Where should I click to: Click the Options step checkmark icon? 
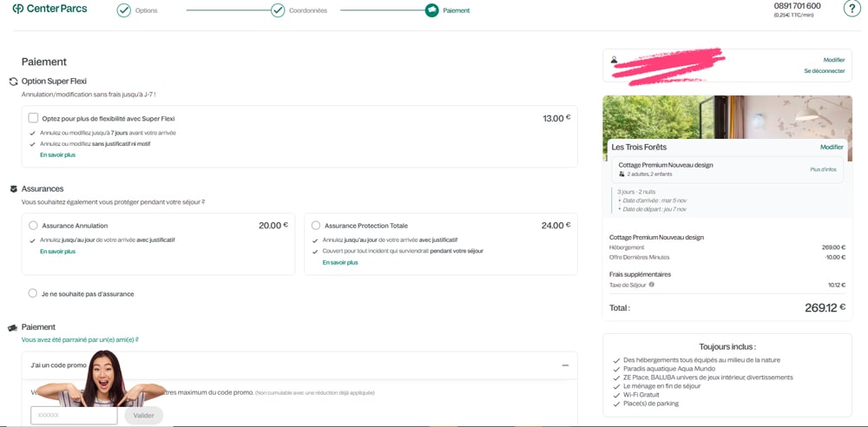click(x=124, y=10)
